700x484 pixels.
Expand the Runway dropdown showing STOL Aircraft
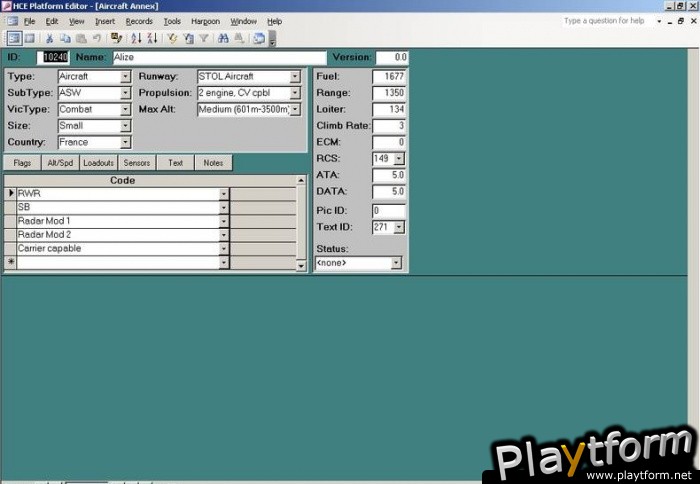(x=295, y=77)
